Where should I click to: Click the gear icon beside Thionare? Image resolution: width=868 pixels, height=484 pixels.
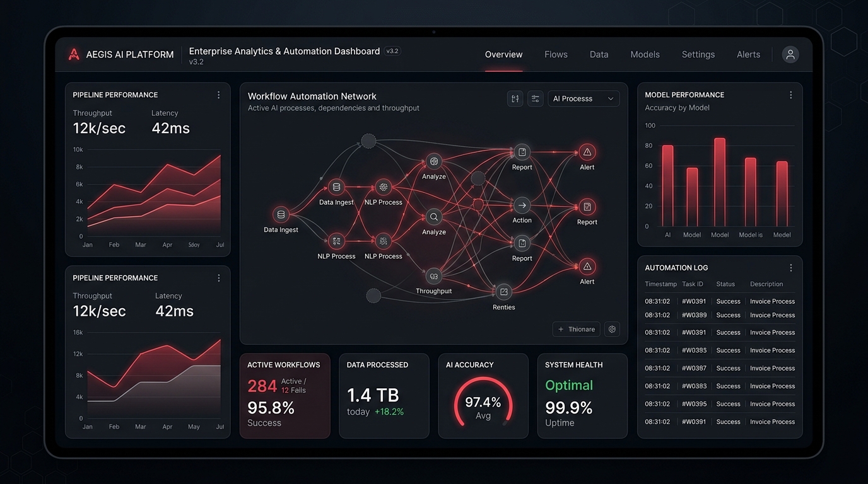pyautogui.click(x=612, y=329)
